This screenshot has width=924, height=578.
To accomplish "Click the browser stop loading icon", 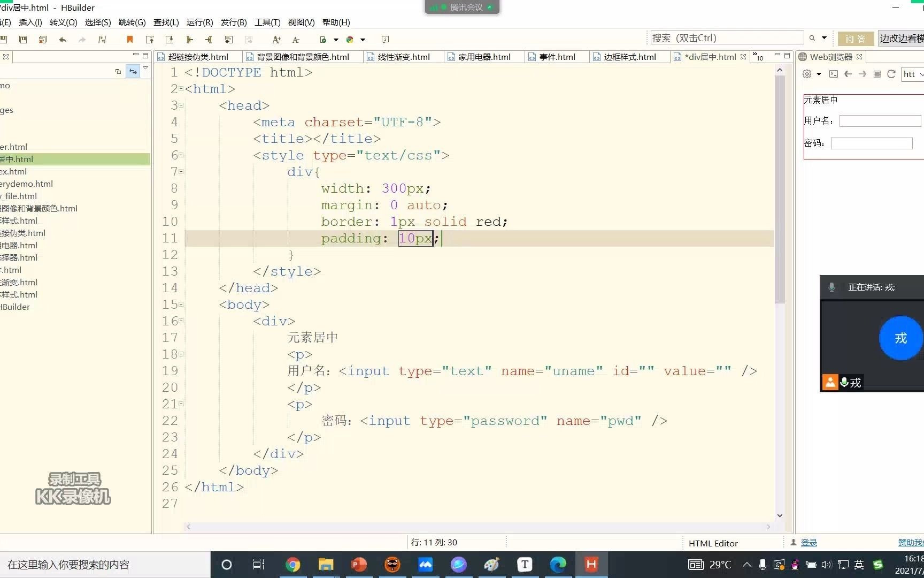I will (877, 74).
